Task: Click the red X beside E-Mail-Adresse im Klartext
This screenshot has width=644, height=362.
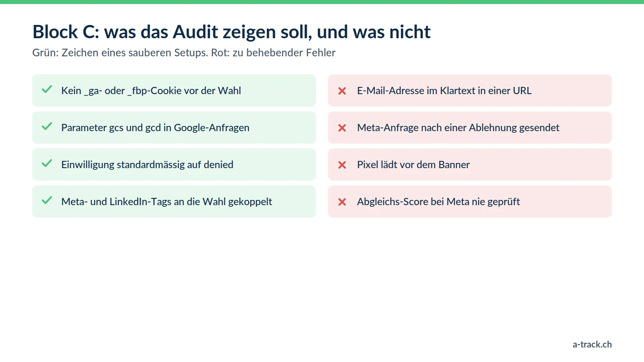Action: coord(342,91)
